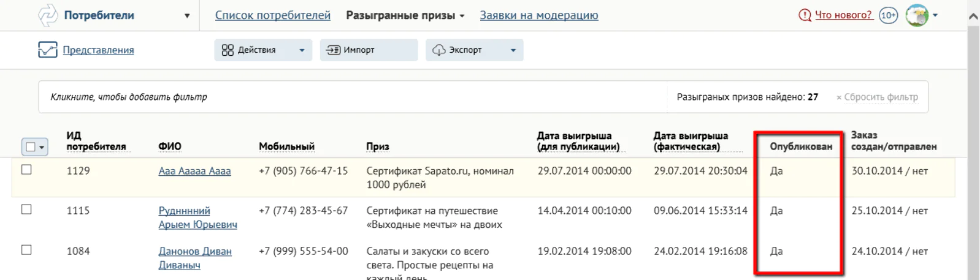
Task: Check the box for consumer 1115
Action: pyautogui.click(x=26, y=210)
